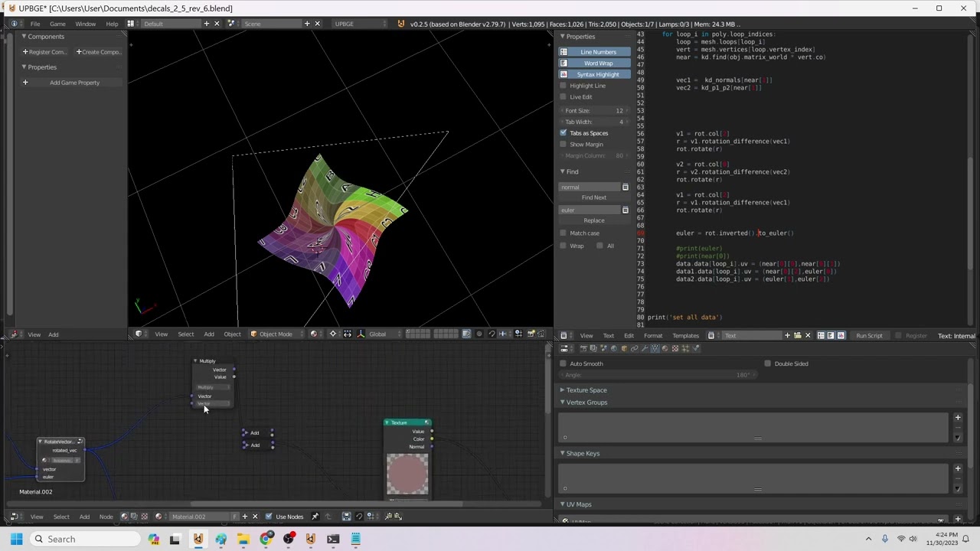980x551 pixels.
Task: Open the Templates menu in text editor
Action: point(685,335)
